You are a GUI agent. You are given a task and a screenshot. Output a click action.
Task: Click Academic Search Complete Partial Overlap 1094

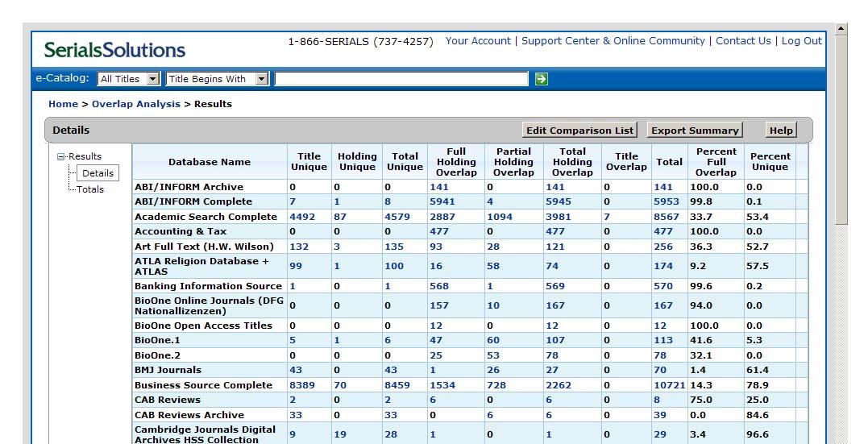[x=500, y=217]
